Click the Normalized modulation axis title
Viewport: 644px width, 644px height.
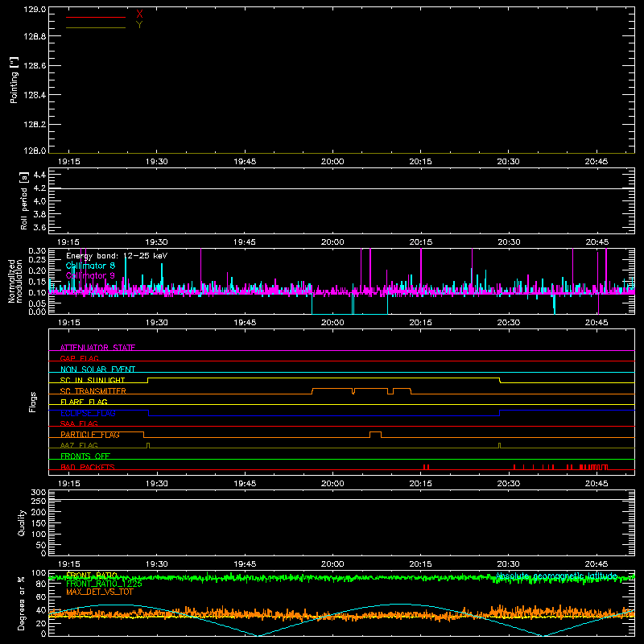pyautogui.click(x=15, y=281)
